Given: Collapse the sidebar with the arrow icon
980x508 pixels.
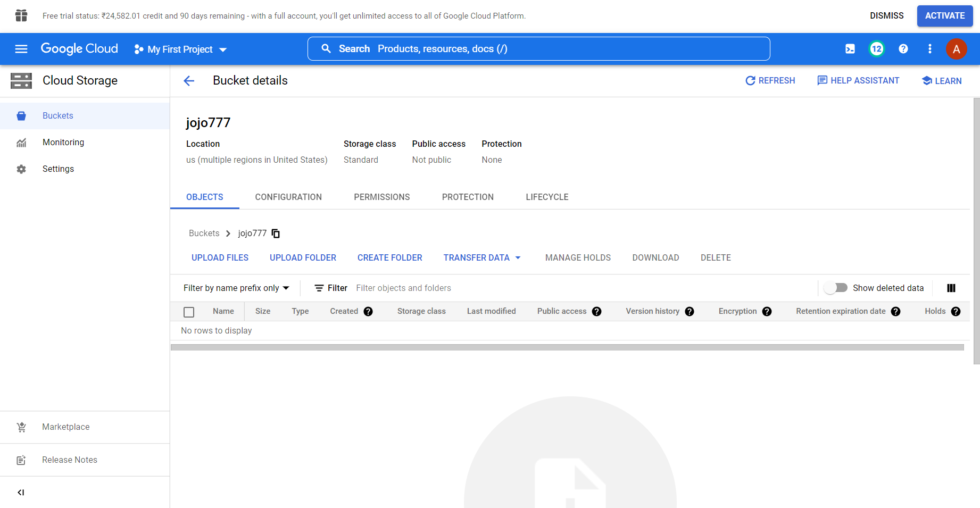Looking at the screenshot, I should [x=21, y=493].
